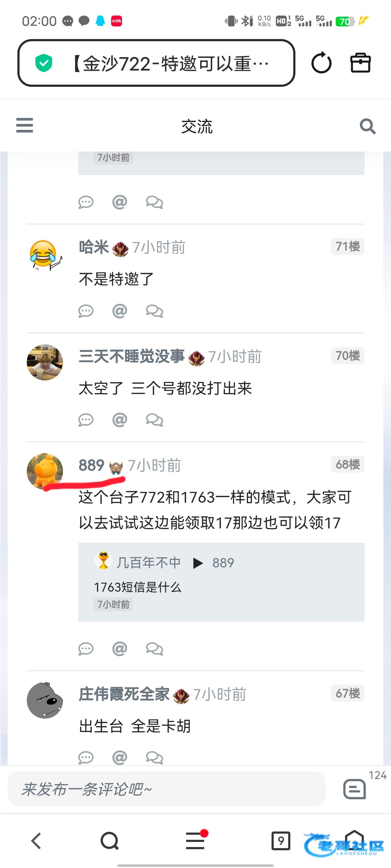Viewport: 391px width, 868px height.
Task: Open the comment list icon showing 124
Action: [354, 789]
